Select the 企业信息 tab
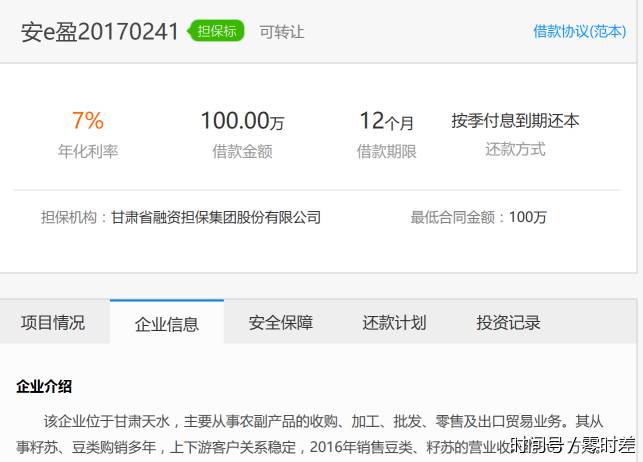This screenshot has width=643, height=462. tap(167, 324)
